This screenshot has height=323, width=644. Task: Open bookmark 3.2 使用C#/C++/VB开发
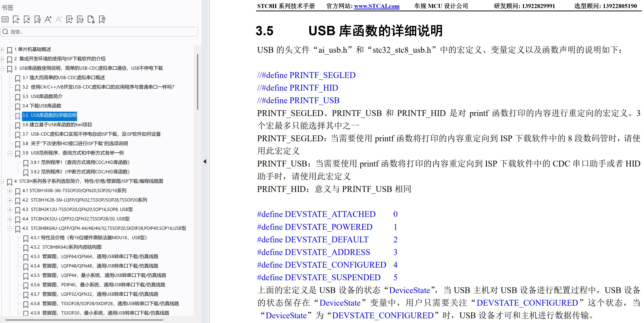point(98,87)
